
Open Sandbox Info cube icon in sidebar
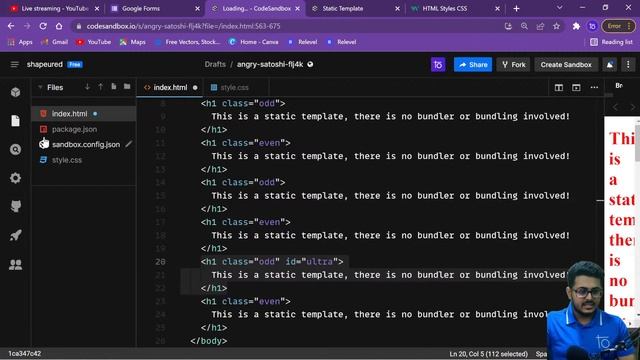click(16, 92)
